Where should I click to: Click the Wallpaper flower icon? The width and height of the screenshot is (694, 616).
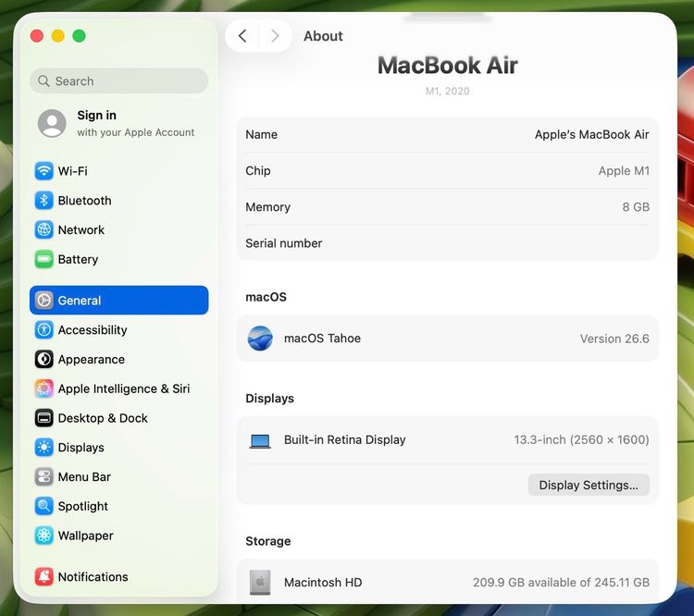tap(43, 536)
